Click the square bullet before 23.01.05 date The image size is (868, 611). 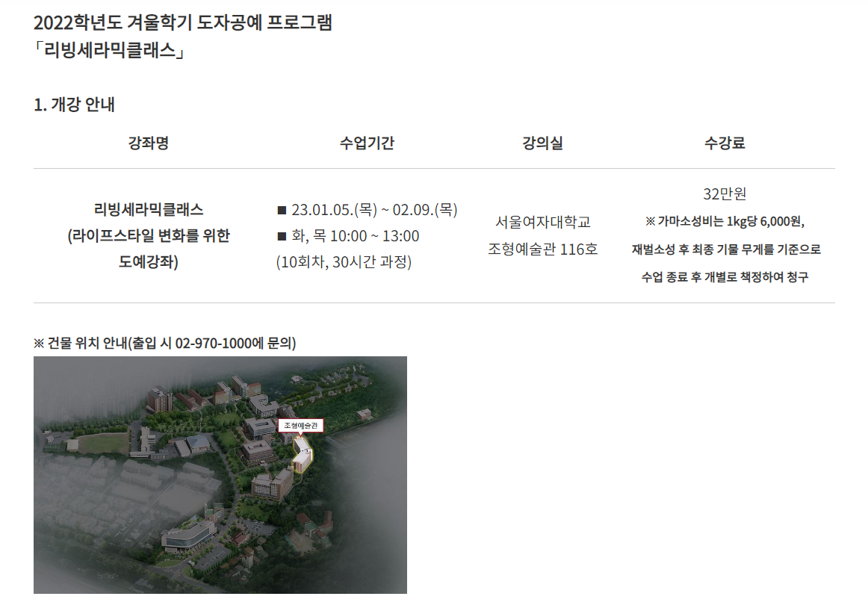tap(282, 210)
